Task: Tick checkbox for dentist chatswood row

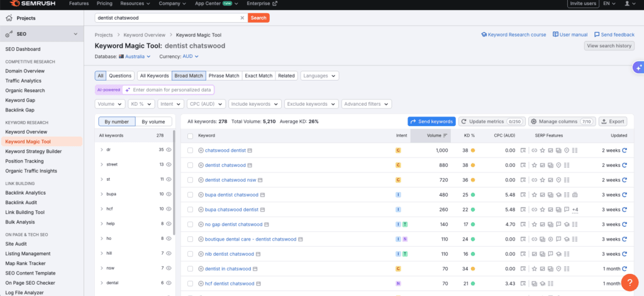Action: pos(190,165)
